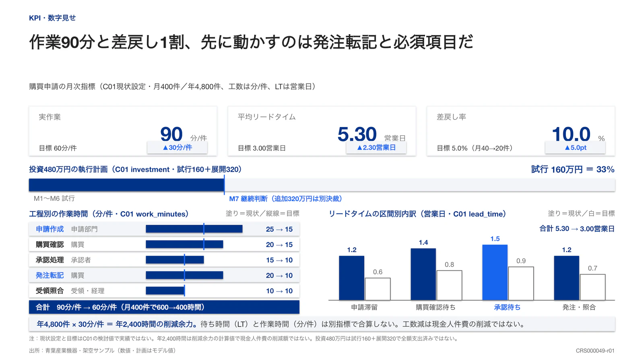The image size is (644, 362).
Task: Click the M1〜M6 試行 label
Action: point(54,198)
